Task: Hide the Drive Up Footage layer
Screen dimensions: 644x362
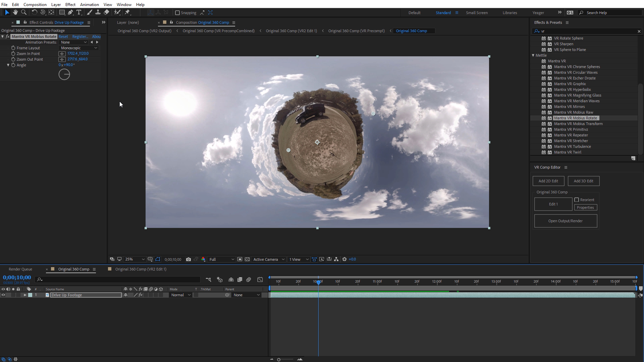Action: tap(3, 295)
